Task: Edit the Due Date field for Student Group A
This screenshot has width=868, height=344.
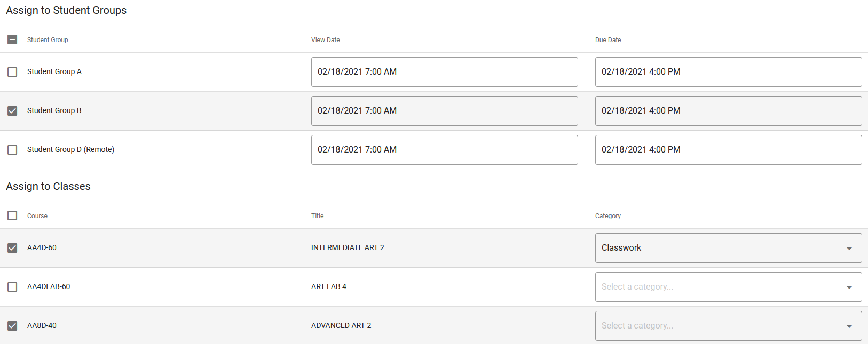Action: (728, 72)
